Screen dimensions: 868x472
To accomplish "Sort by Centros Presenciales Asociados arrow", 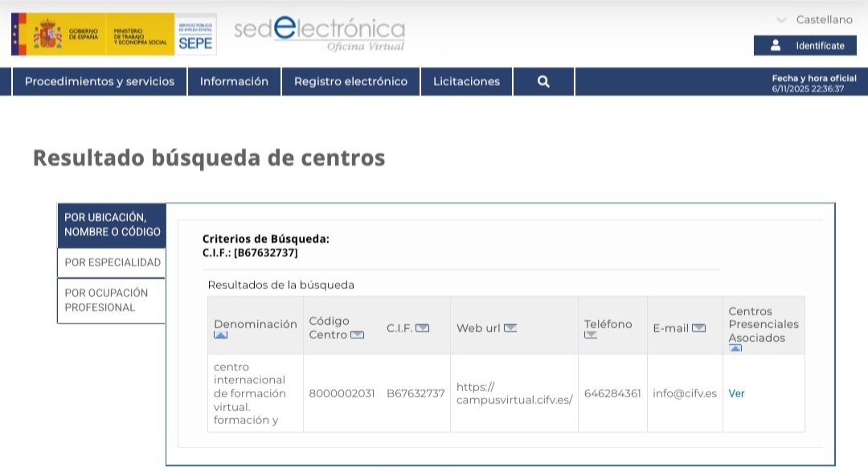I will pos(735,348).
